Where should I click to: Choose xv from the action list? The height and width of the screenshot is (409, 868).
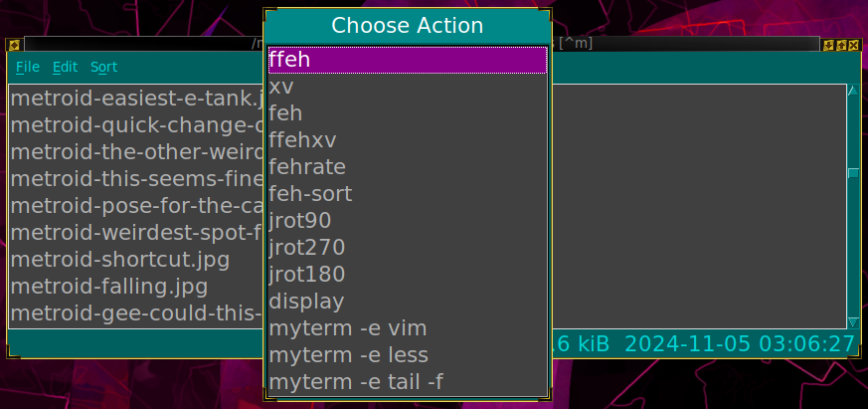point(408,87)
